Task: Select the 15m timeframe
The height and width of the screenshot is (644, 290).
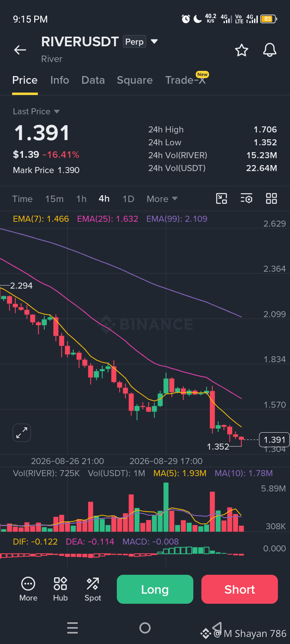Action: pos(54,199)
